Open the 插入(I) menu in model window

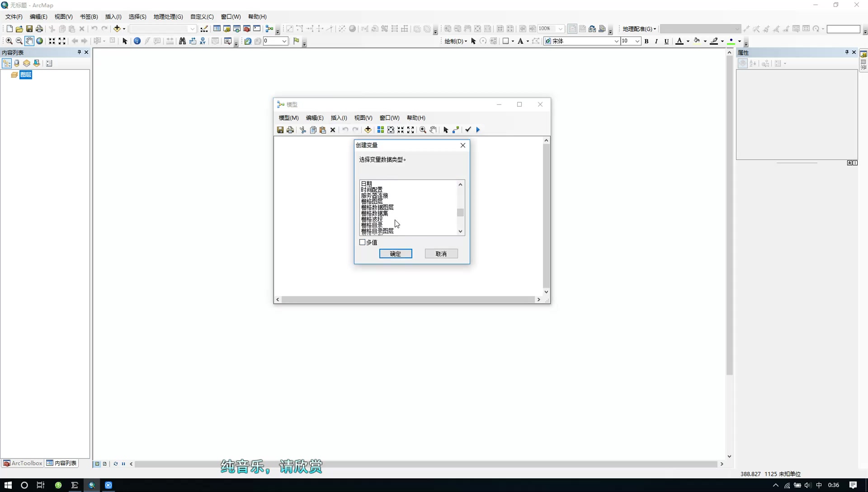[x=339, y=118]
